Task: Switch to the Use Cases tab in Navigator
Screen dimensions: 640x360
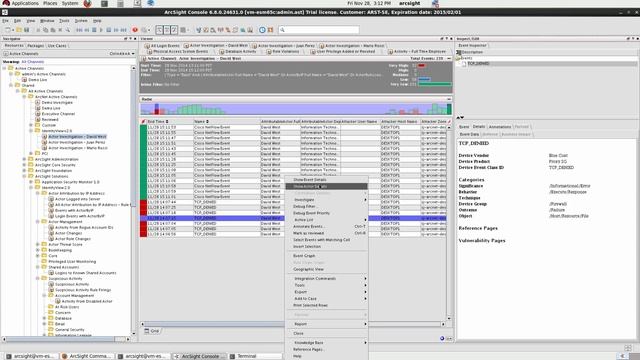Action: point(57,46)
